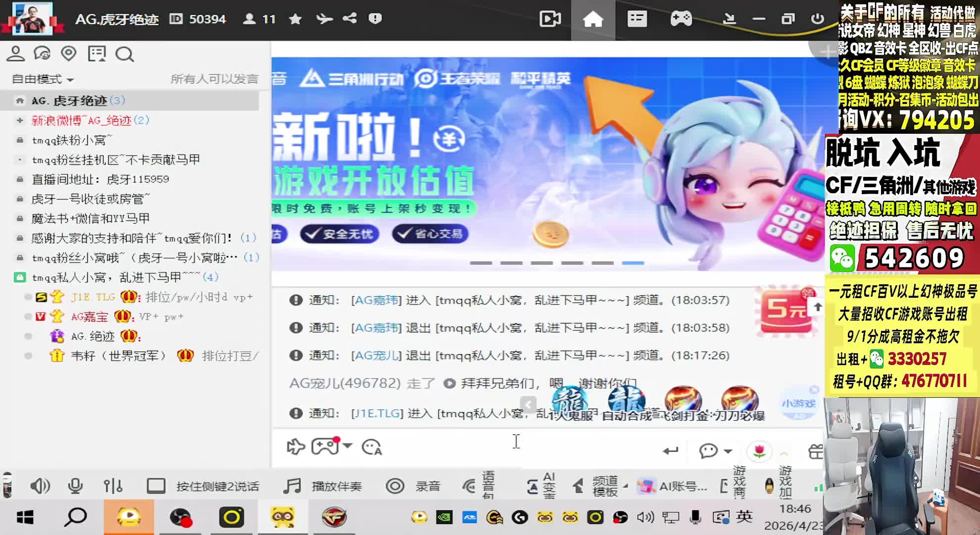
Task: Select the tmqq铁粉小窝 channel
Action: click(72, 140)
